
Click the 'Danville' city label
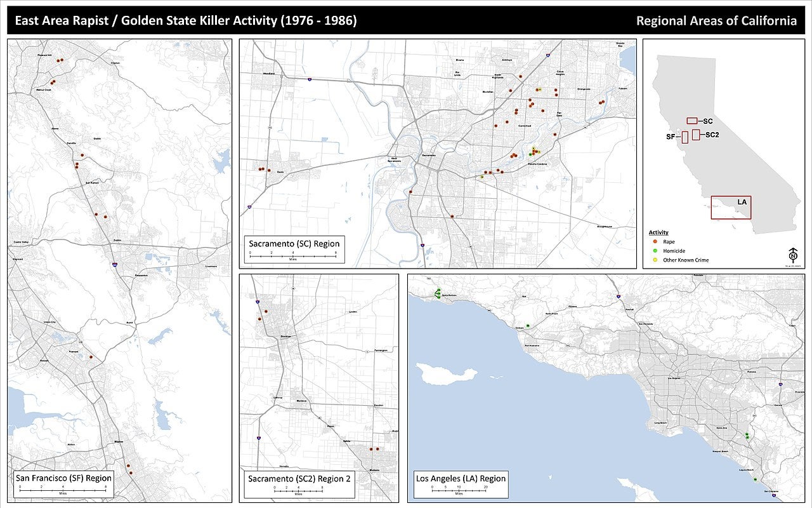71,143
